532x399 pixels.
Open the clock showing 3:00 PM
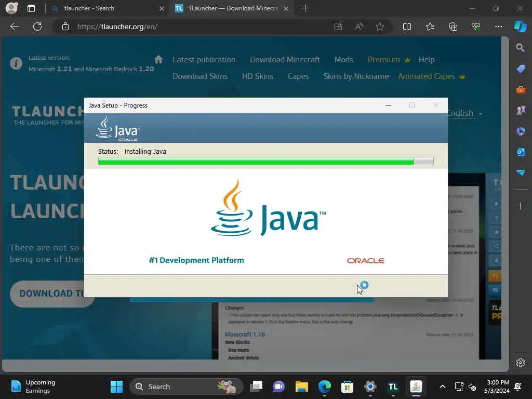click(x=497, y=387)
